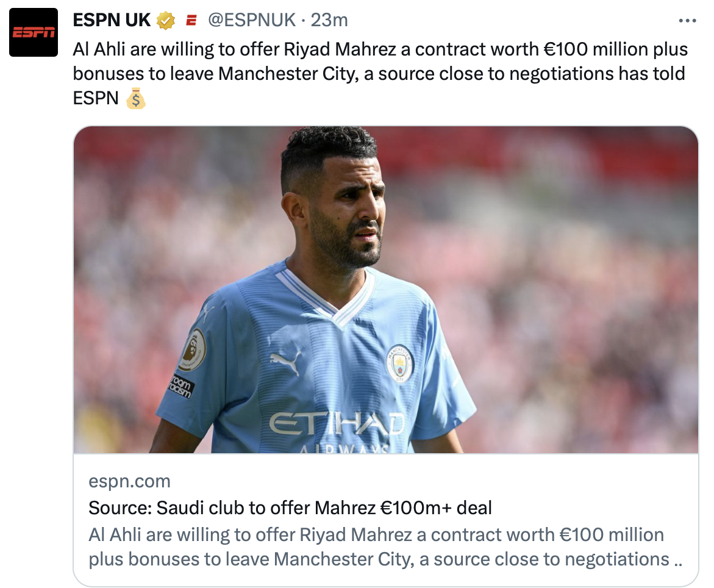This screenshot has width=714, height=588.
Task: Click the Puma logo on the shirt
Action: pos(285,362)
